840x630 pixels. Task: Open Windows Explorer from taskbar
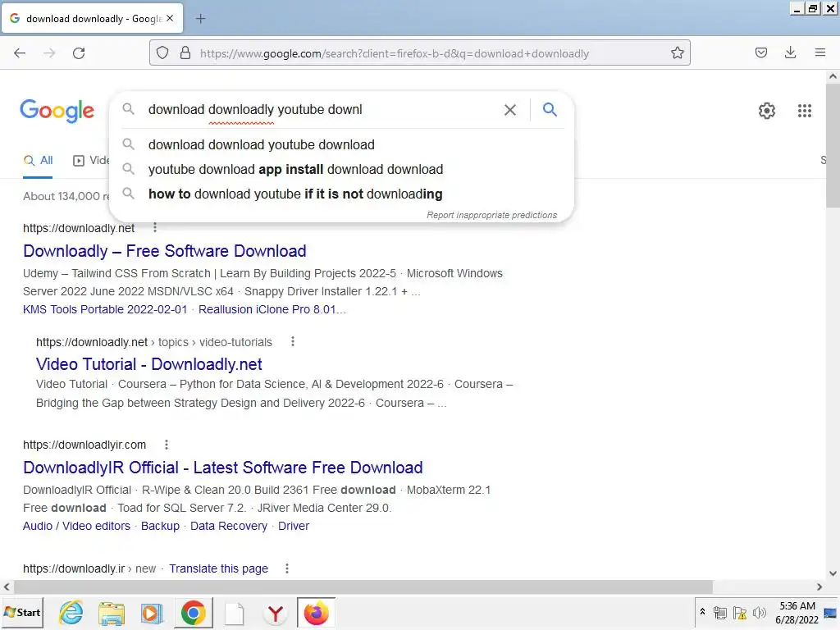tap(112, 612)
